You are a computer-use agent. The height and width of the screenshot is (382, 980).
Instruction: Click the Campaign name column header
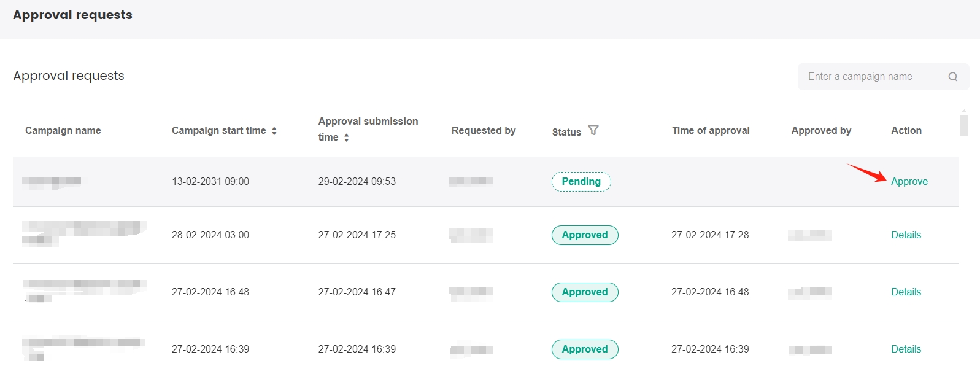click(x=63, y=131)
